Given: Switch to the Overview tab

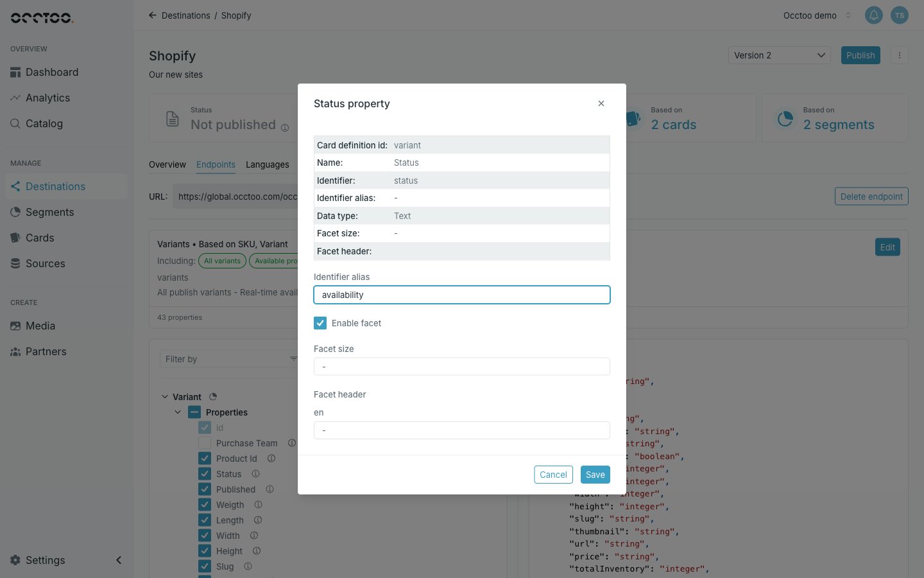Looking at the screenshot, I should click(167, 164).
